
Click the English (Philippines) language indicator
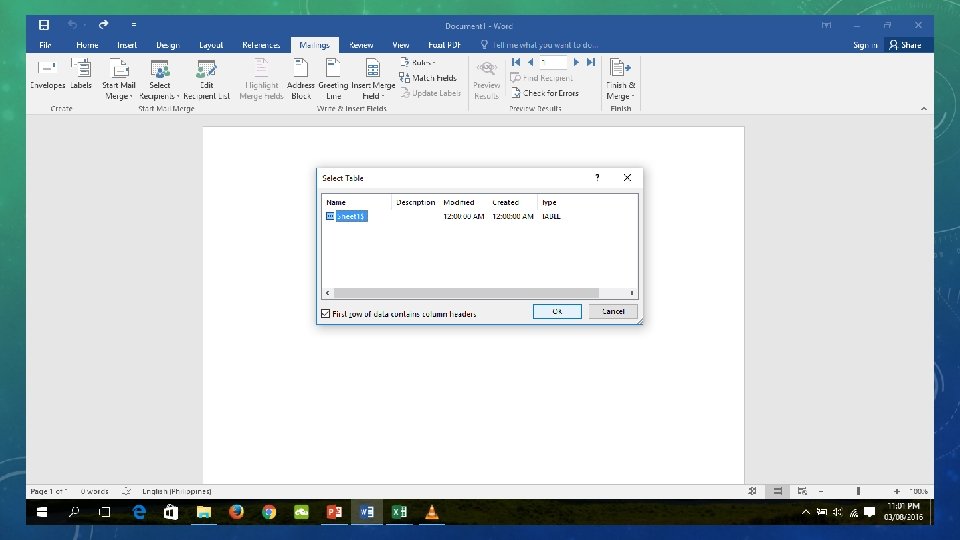coord(176,491)
